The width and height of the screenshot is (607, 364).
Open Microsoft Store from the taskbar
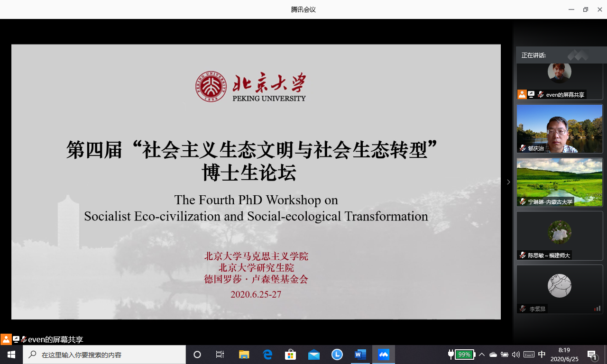coord(290,355)
